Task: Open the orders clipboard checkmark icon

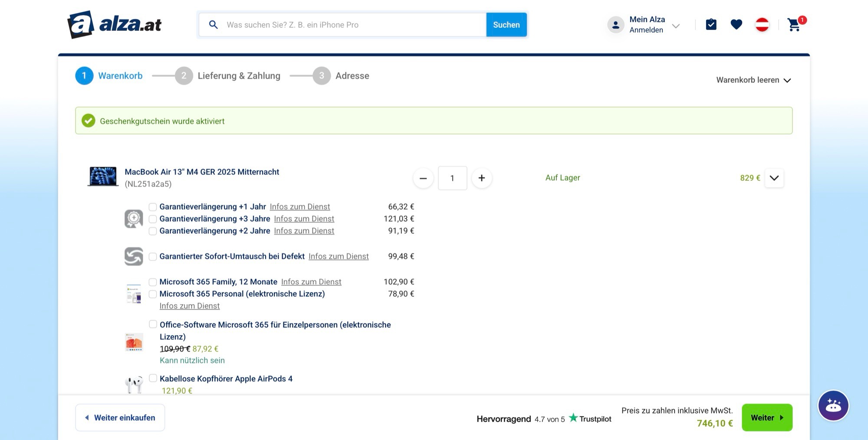Action: [x=711, y=25]
